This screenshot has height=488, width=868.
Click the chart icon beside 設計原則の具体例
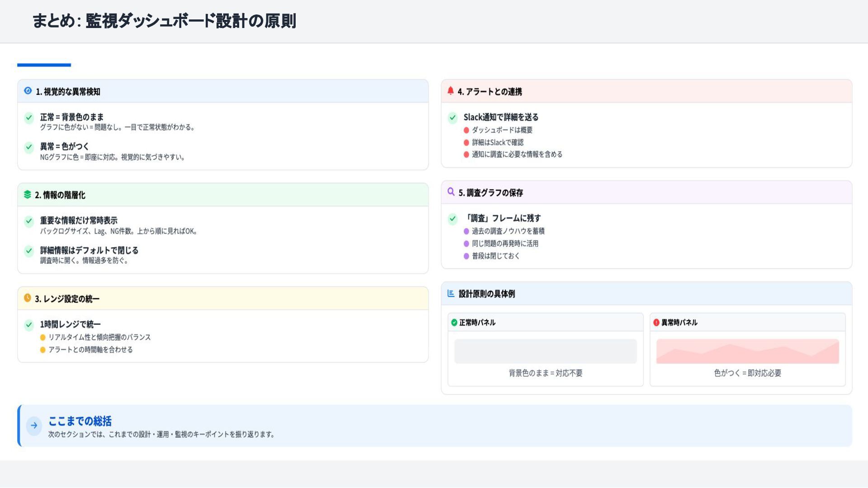click(451, 293)
